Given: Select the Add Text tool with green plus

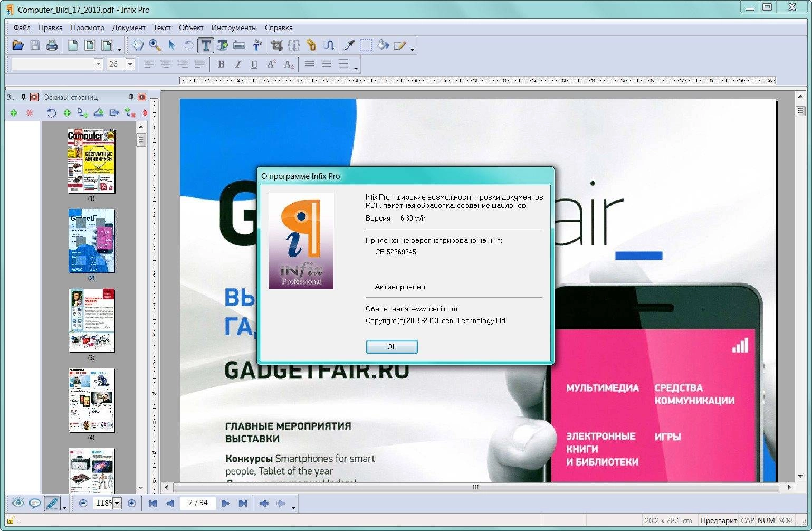Looking at the screenshot, I should pyautogui.click(x=223, y=45).
